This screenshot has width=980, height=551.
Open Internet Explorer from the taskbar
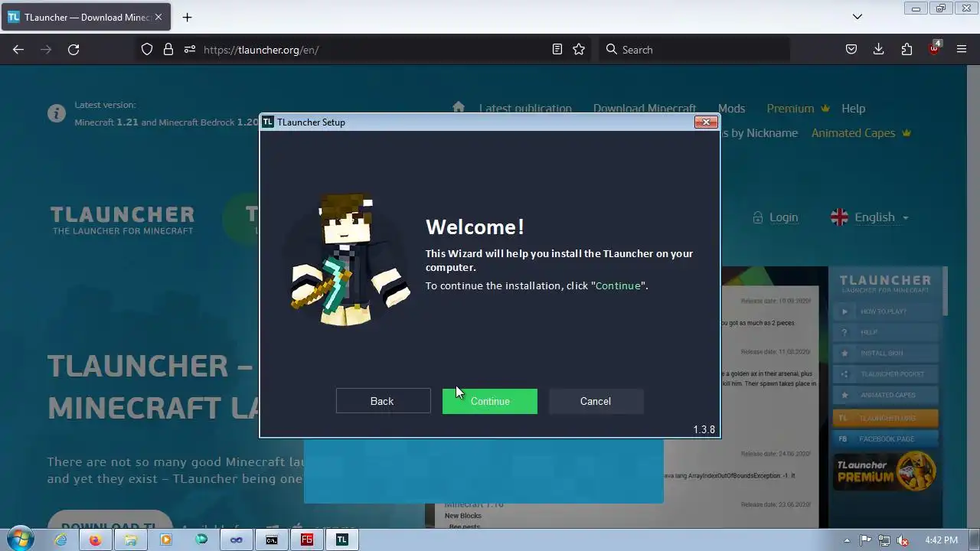point(60,540)
